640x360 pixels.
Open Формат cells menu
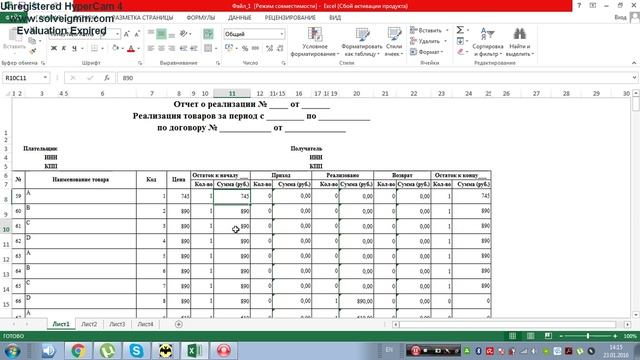pos(427,52)
